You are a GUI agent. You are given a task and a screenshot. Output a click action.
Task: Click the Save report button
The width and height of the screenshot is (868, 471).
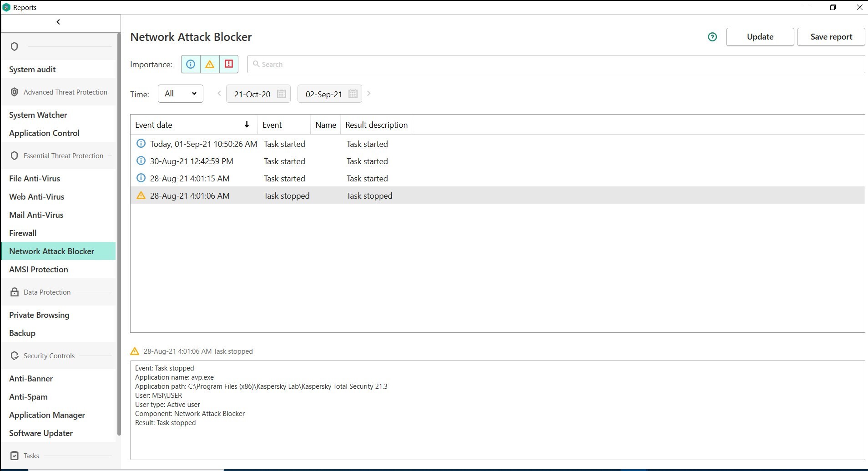pos(831,37)
